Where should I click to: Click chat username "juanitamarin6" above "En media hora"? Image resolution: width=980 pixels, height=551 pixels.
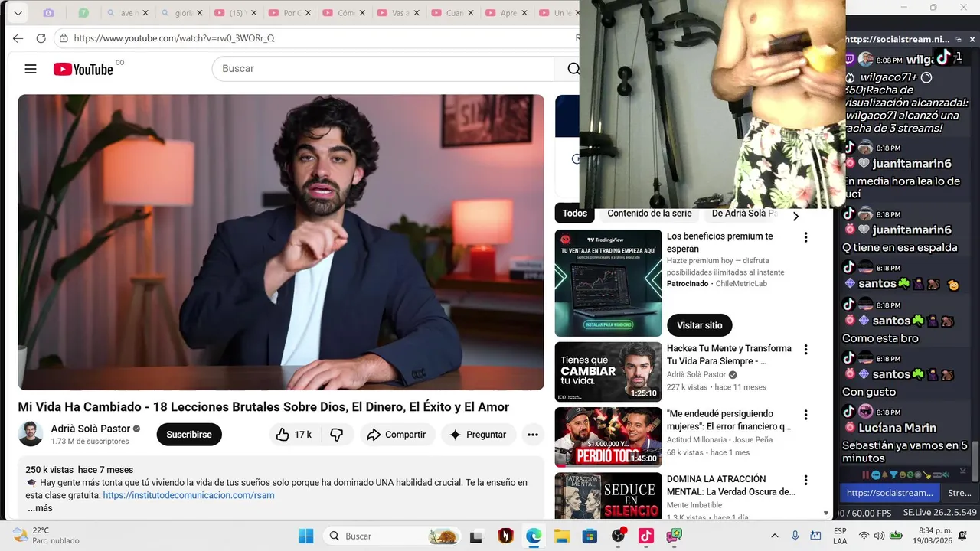(913, 164)
